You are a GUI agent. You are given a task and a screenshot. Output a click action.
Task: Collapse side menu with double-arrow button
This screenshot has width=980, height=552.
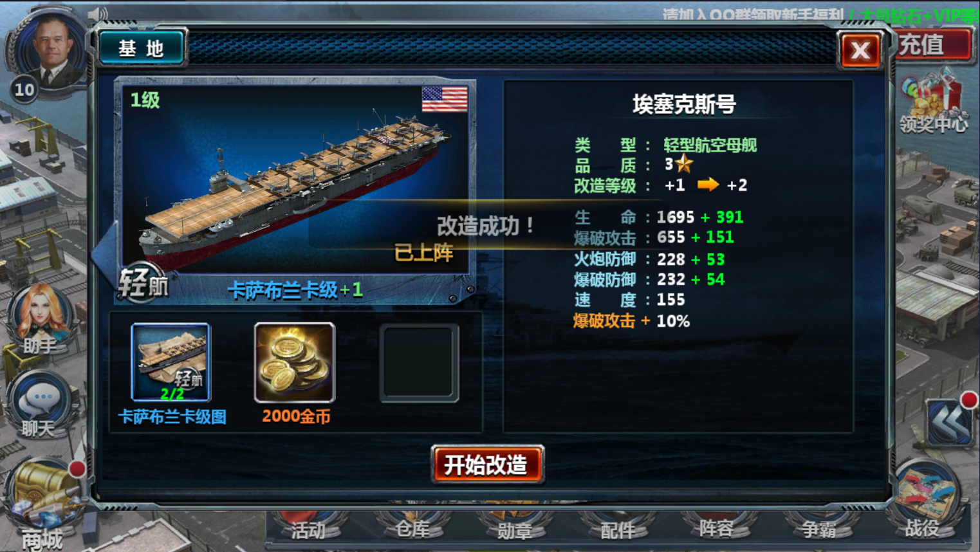click(948, 423)
